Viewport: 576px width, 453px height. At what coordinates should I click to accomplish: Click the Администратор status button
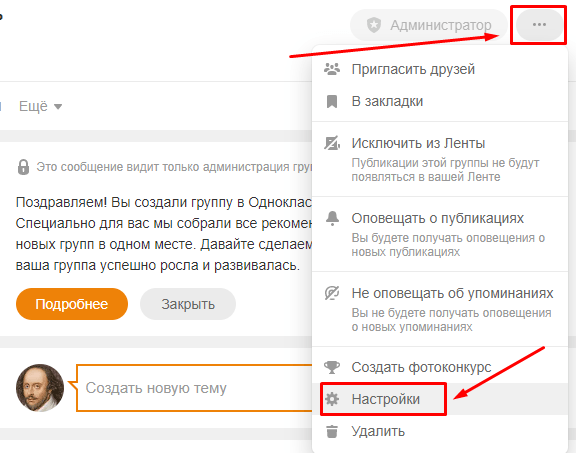429,25
